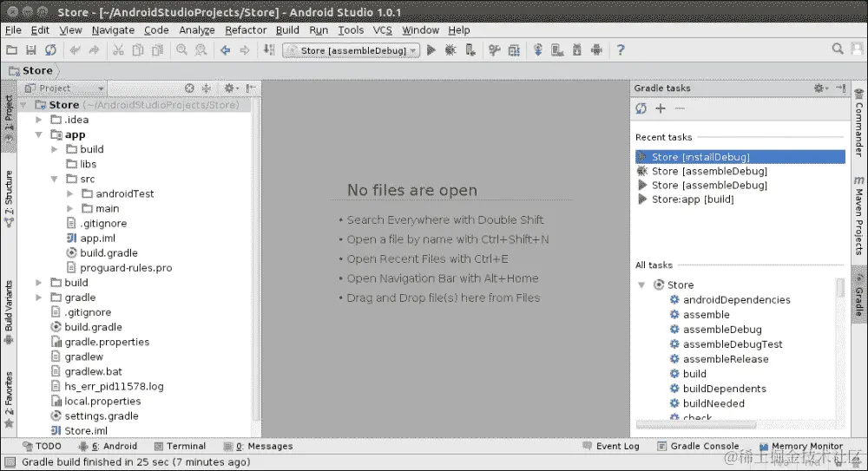Click the Attach debugger icon

(x=470, y=50)
